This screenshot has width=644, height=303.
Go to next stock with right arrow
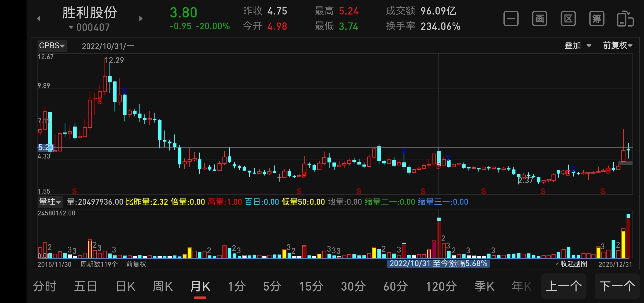coord(141,19)
